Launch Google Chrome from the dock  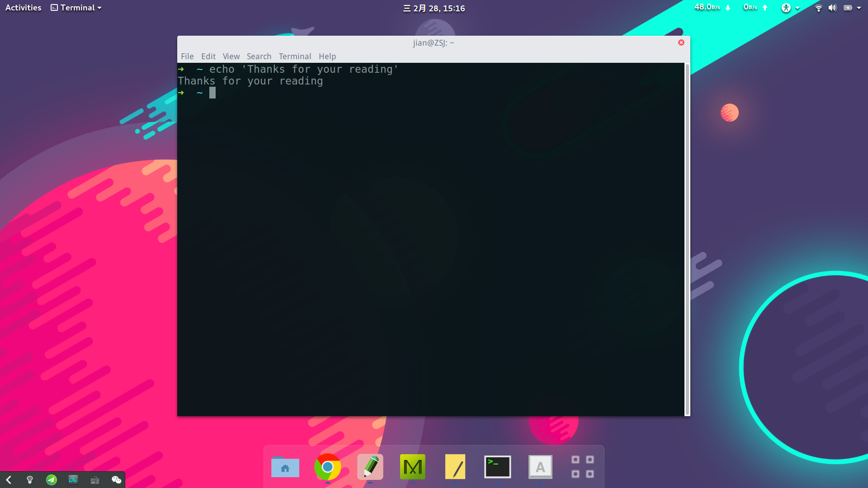pyautogui.click(x=328, y=467)
